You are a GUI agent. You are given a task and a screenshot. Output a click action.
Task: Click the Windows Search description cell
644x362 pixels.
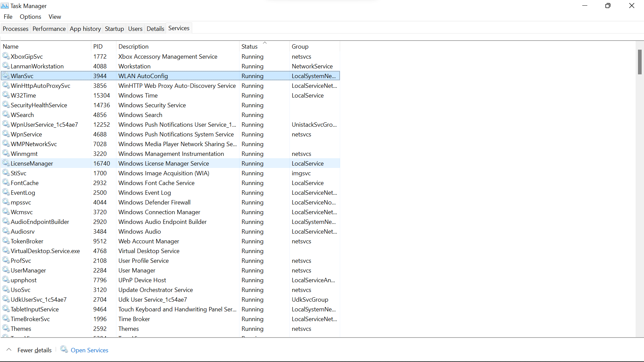140,115
